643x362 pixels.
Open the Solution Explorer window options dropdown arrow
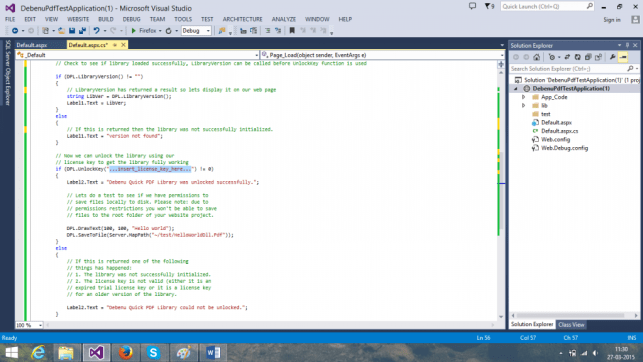[x=619, y=46]
